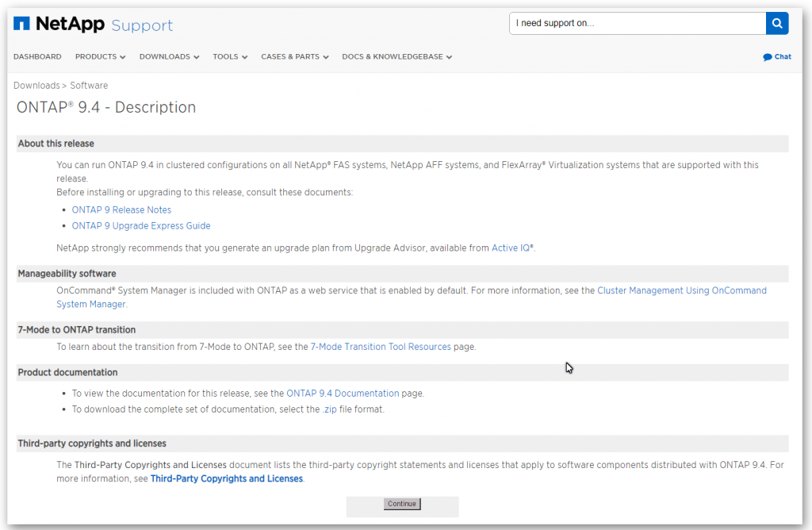Open the CASES & PARTS dropdown

(x=294, y=56)
